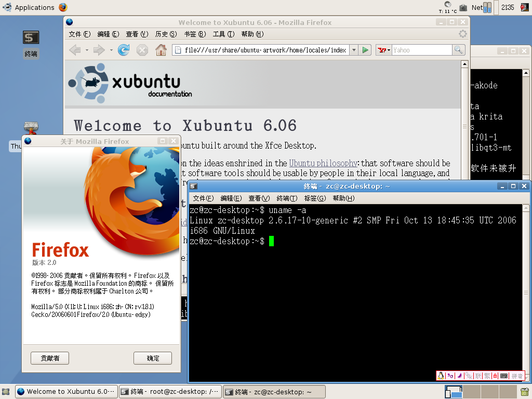Screen dimensions: 532x399
Task: Switch the 拼音 input method label
Action: tap(517, 376)
